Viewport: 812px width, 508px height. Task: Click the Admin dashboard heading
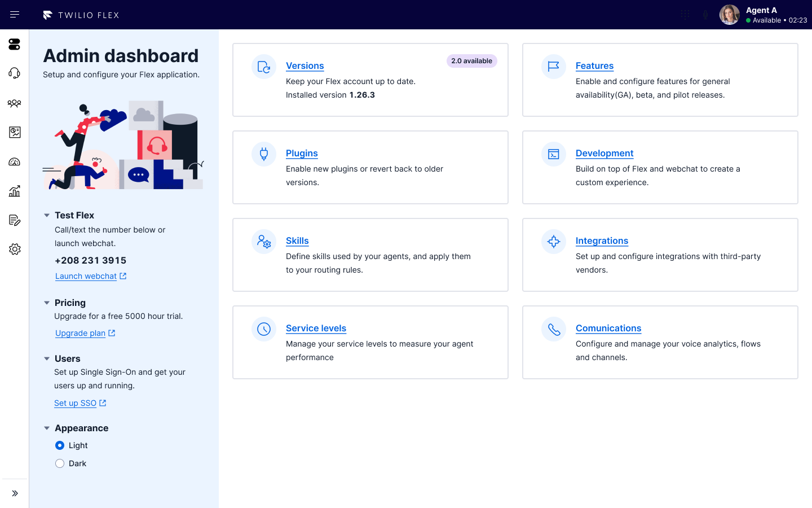(121, 56)
